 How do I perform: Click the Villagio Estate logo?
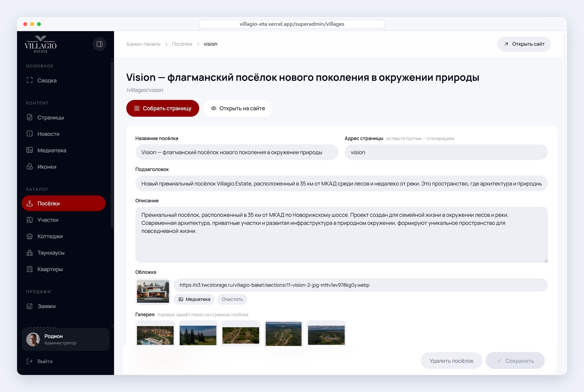click(40, 44)
